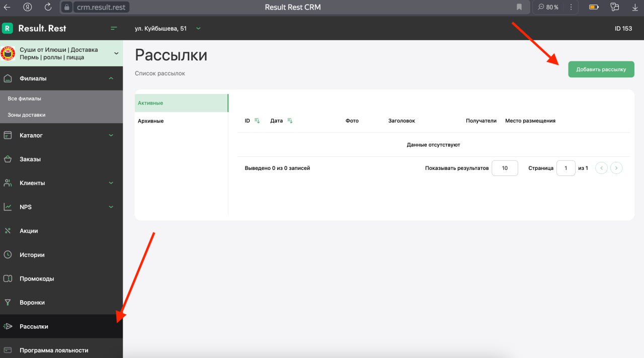Screen dimensions: 644x358
Task: Click the Добавить рассылку button
Action: click(x=601, y=69)
